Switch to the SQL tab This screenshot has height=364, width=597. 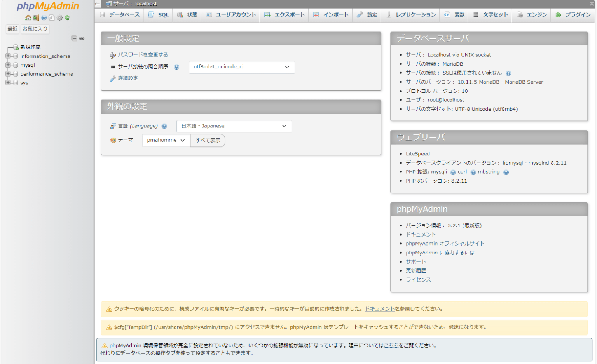point(157,15)
